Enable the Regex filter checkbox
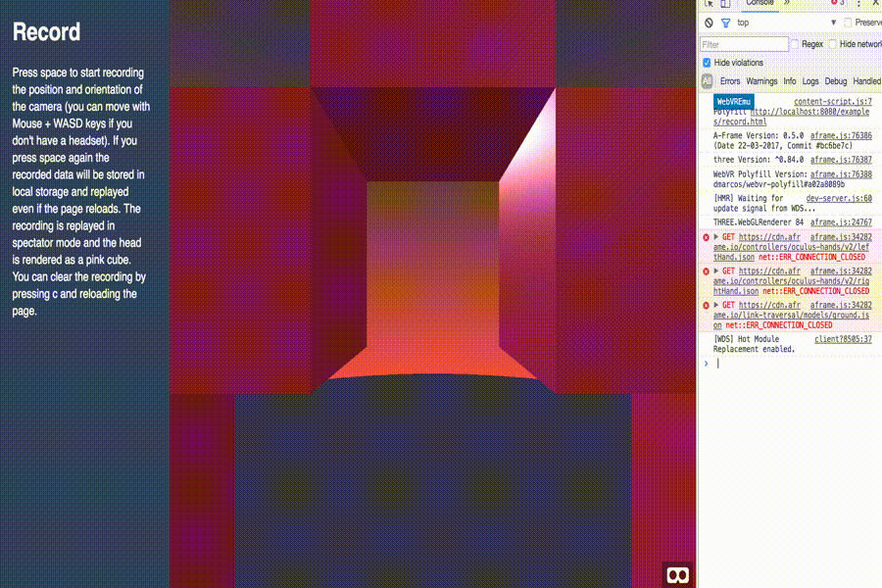Screen dimensions: 882x588 [794, 44]
